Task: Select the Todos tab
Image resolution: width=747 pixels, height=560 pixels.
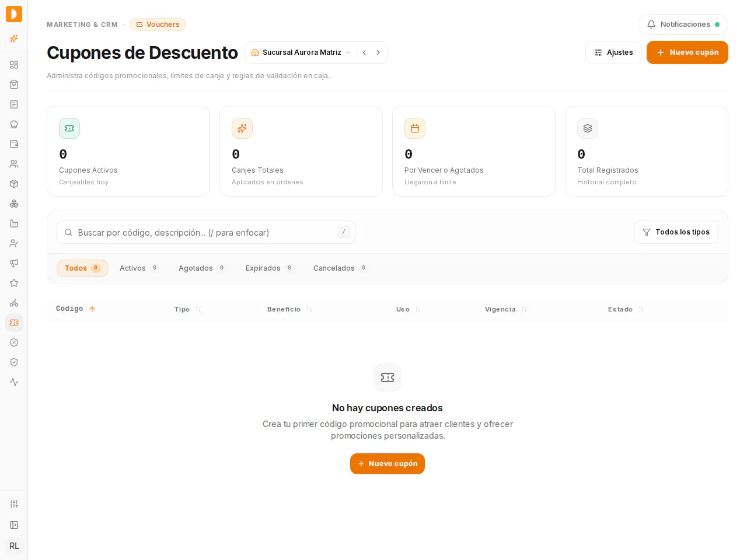Action: pyautogui.click(x=82, y=268)
